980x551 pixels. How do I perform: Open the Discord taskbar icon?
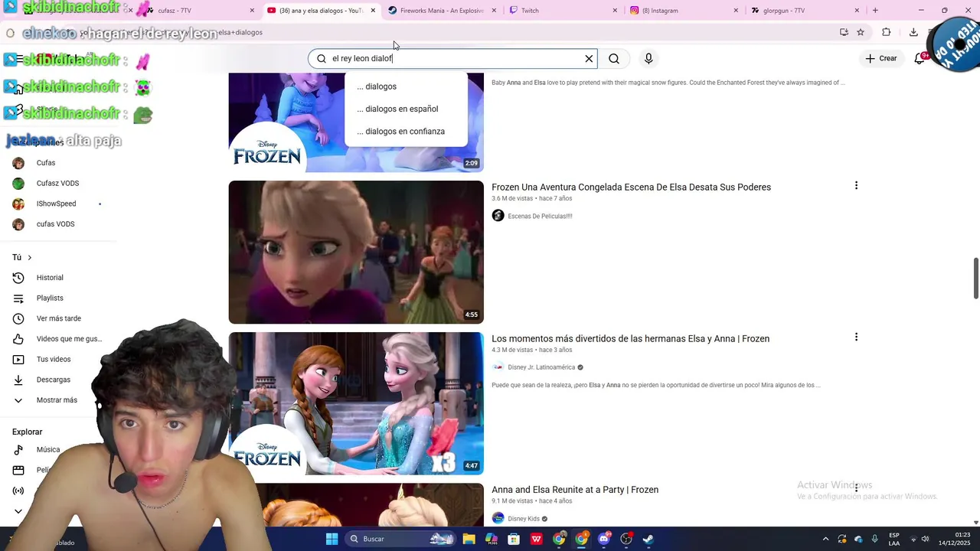click(x=603, y=539)
